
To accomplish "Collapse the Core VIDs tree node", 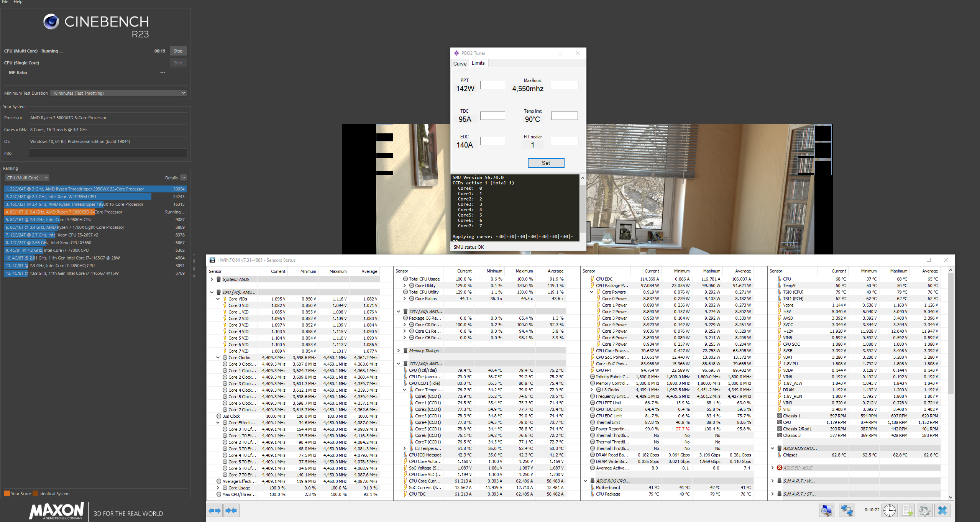I will tap(218, 299).
